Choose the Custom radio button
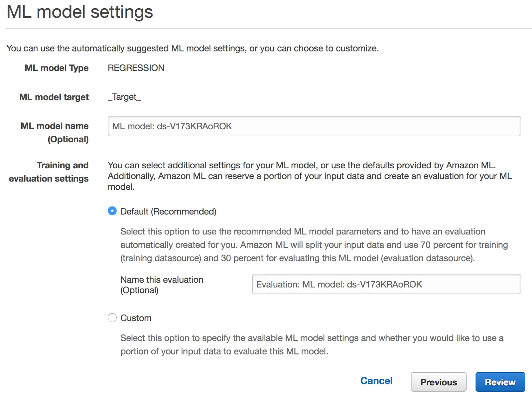The height and width of the screenshot is (400, 532). (x=112, y=318)
